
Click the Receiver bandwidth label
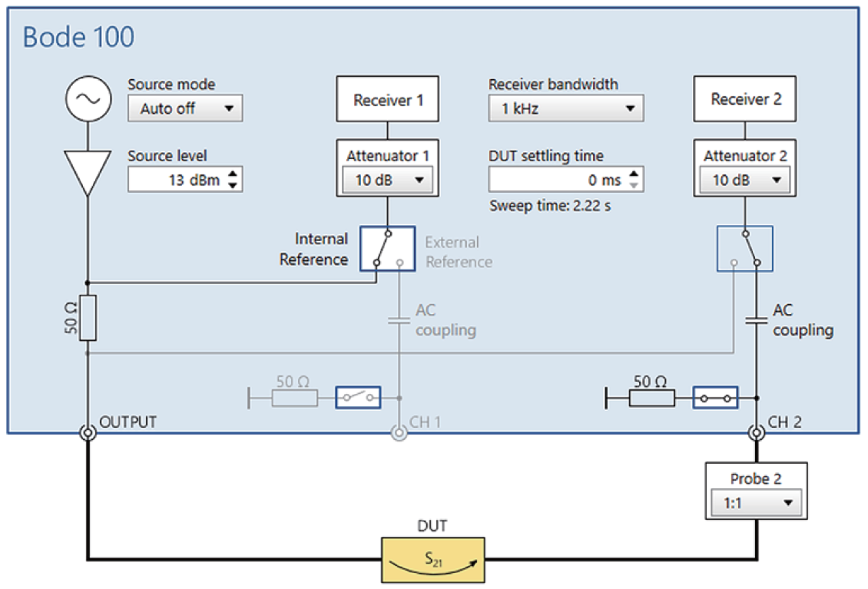click(553, 84)
